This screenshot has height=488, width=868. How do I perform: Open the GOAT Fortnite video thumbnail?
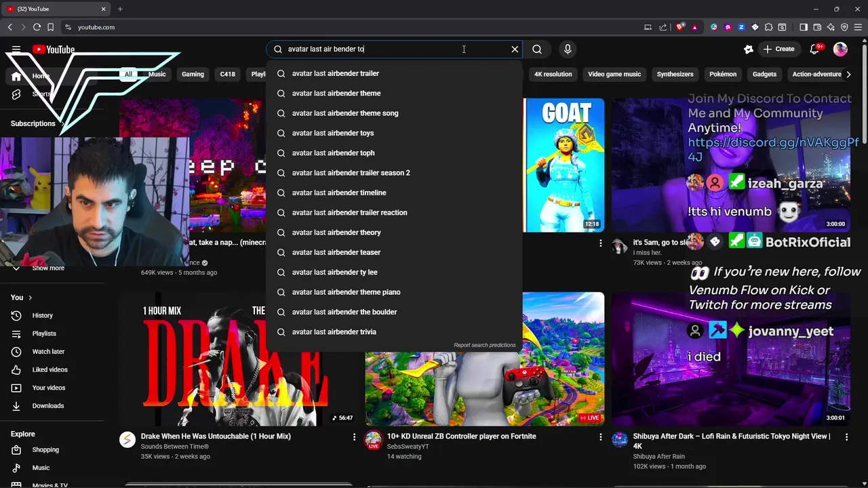pos(564,165)
